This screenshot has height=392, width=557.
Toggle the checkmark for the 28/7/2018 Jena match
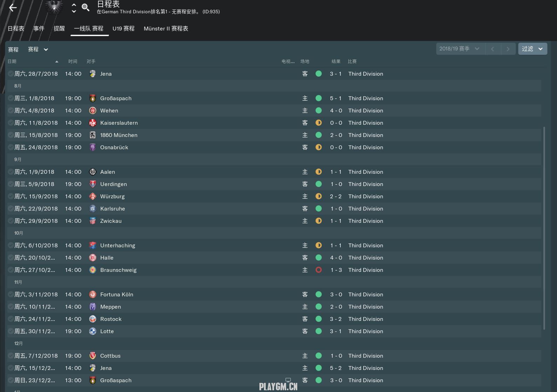11,74
